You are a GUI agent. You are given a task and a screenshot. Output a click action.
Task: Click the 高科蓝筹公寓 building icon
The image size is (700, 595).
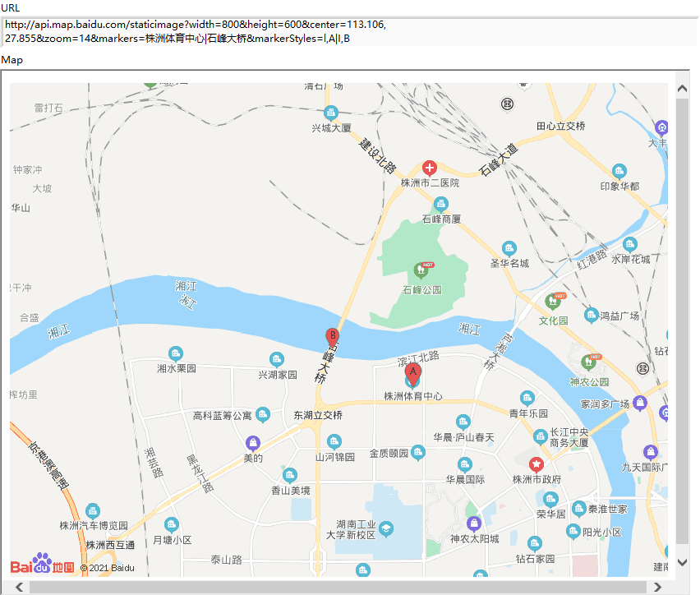(263, 414)
